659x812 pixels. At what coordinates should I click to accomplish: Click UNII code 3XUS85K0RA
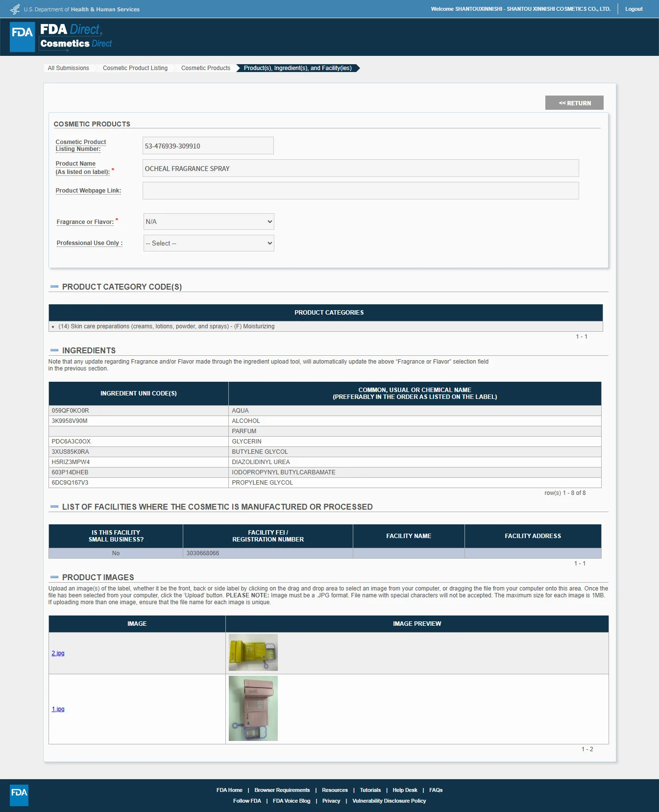(70, 452)
